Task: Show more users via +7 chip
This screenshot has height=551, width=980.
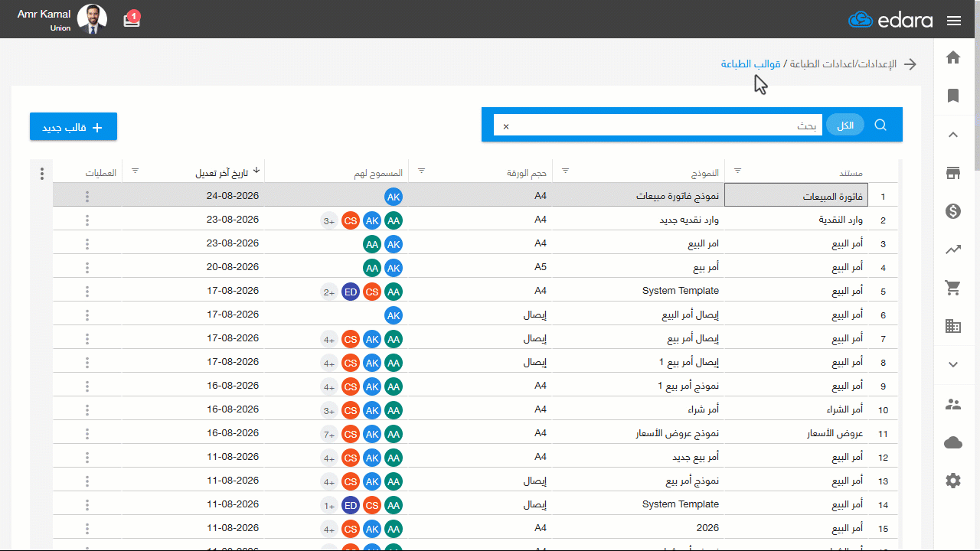Action: (x=329, y=434)
